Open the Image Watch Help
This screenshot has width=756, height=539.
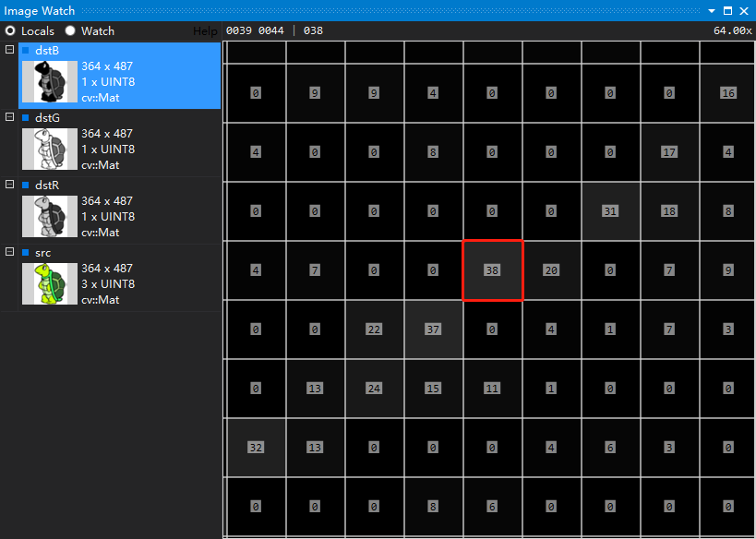click(205, 30)
